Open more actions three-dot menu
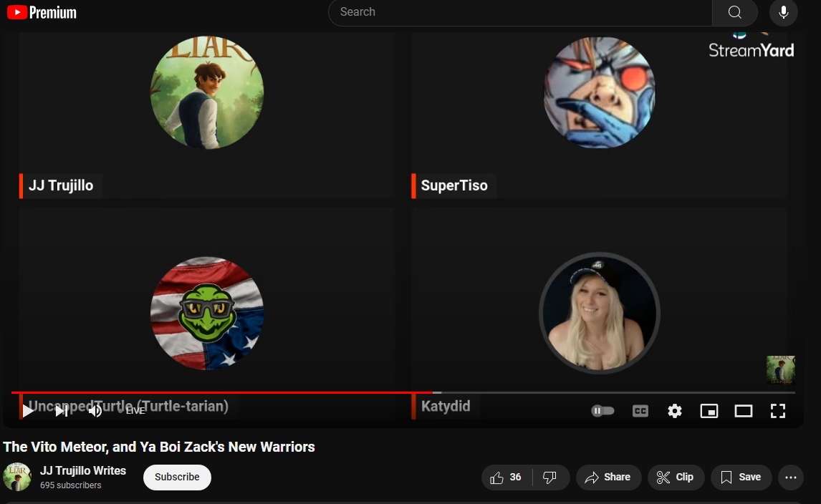This screenshot has width=821, height=504. click(x=791, y=477)
